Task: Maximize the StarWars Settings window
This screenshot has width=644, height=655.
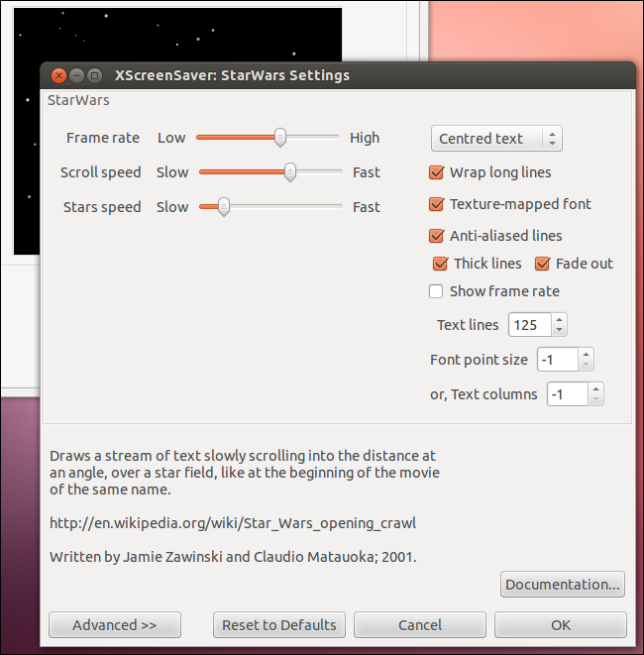Action: click(x=95, y=75)
